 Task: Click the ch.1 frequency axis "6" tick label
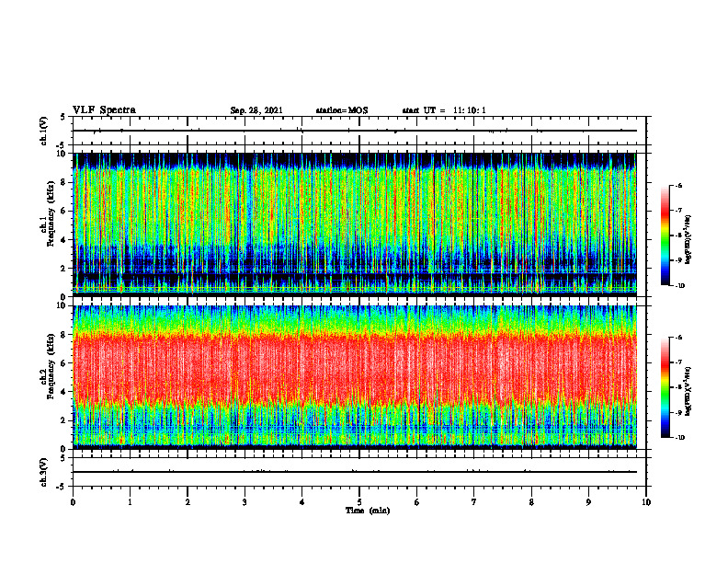[x=64, y=211]
